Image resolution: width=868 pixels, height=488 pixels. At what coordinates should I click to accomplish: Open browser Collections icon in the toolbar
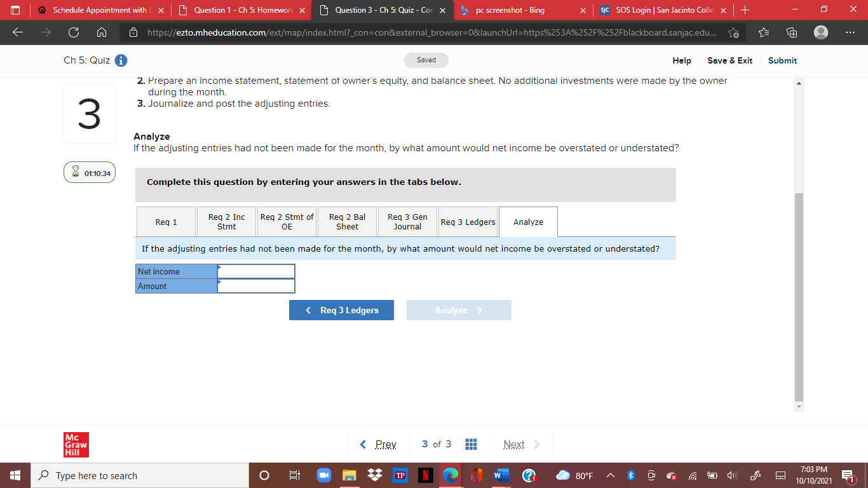[x=792, y=32]
